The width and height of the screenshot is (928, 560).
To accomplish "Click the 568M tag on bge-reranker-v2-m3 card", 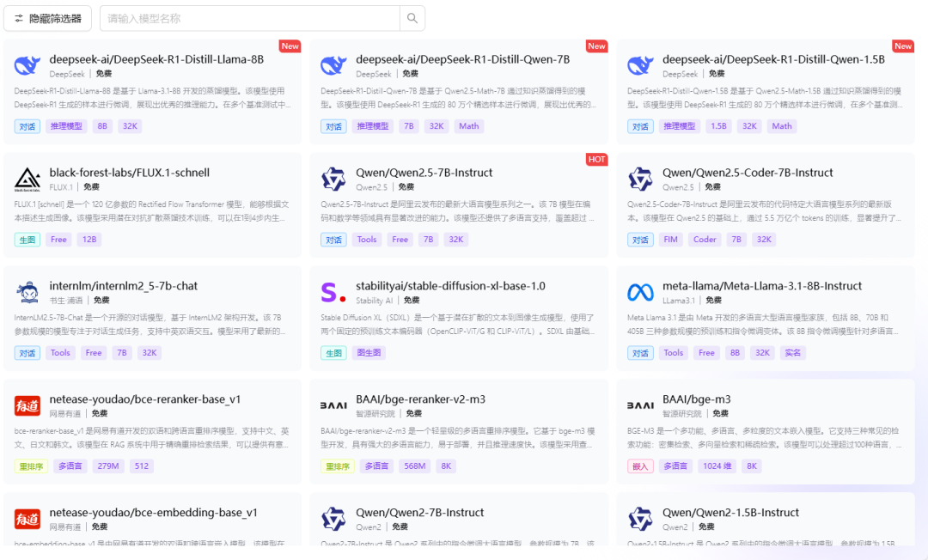I will [415, 466].
